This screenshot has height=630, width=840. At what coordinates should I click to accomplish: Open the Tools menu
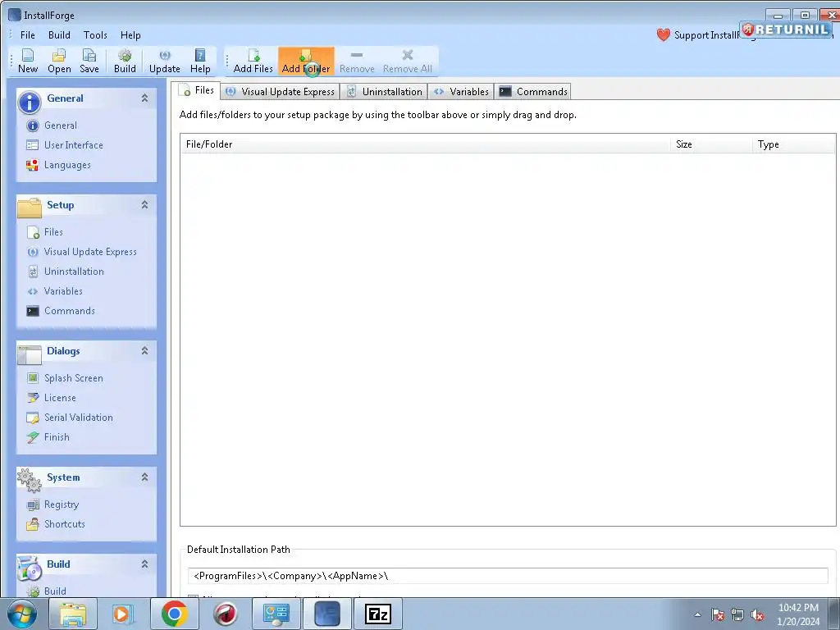95,35
